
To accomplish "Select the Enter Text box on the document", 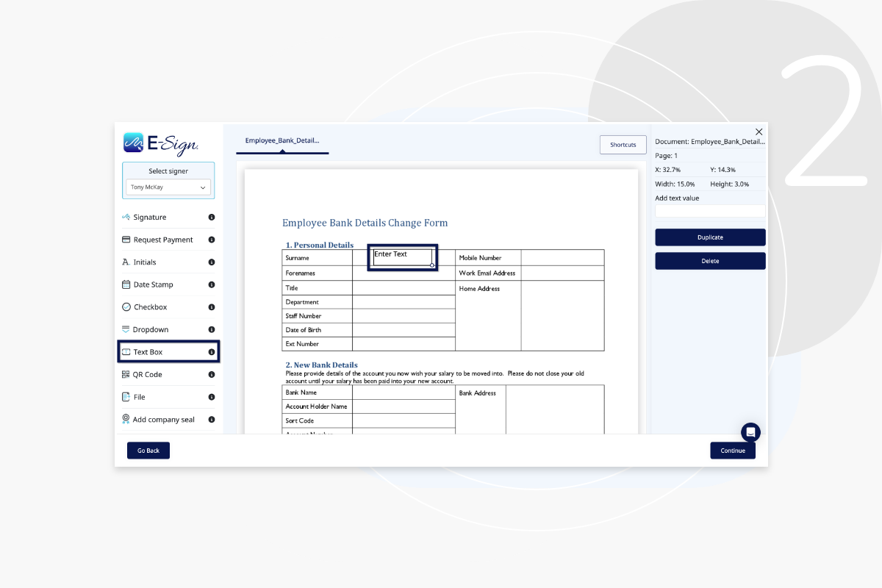I will click(x=403, y=257).
